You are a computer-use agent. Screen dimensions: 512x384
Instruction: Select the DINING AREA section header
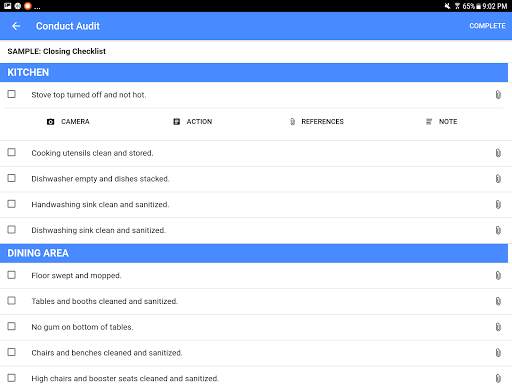pyautogui.click(x=254, y=253)
